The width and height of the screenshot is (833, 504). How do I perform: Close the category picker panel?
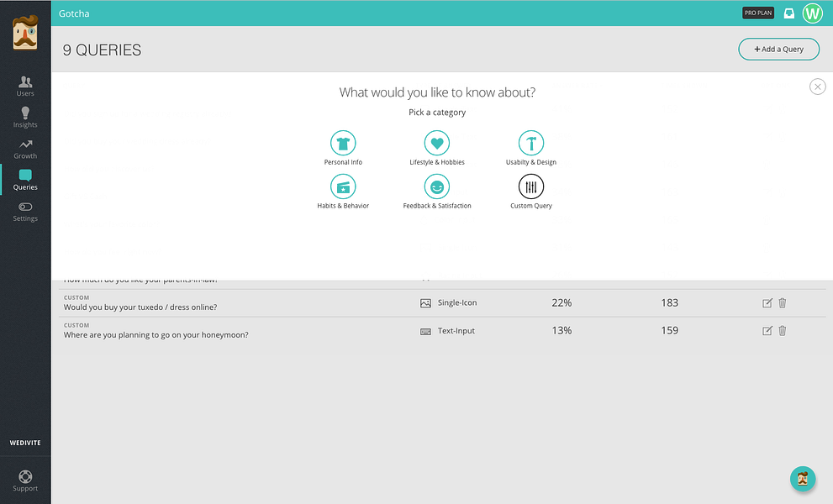pos(818,87)
